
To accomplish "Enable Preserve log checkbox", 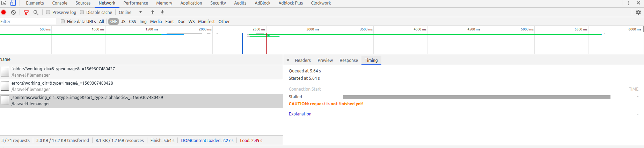I will [48, 12].
